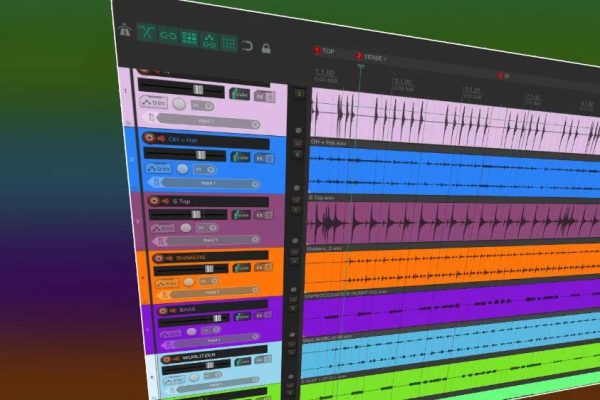Toggle the grid lines toolbar icon
The width and height of the screenshot is (600, 400).
point(229,43)
